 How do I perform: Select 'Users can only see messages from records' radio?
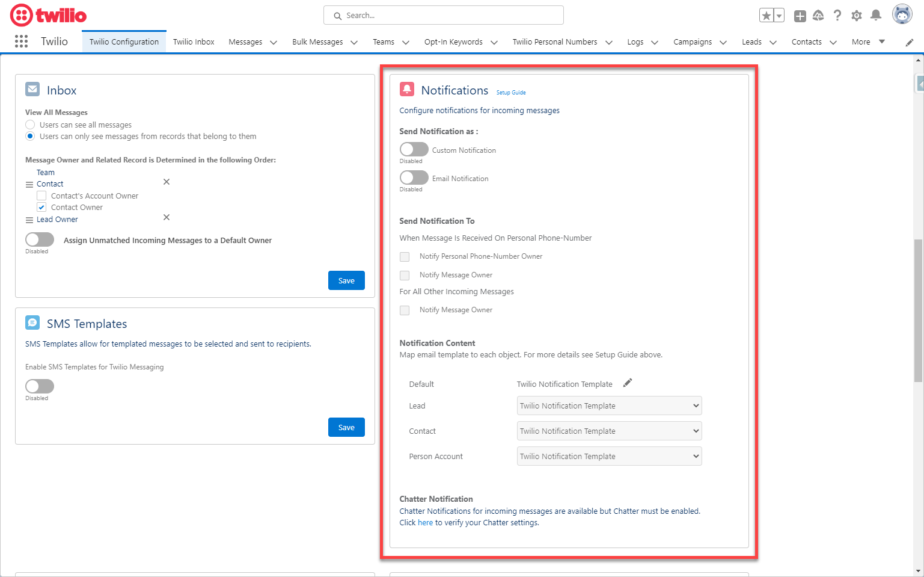pos(30,136)
